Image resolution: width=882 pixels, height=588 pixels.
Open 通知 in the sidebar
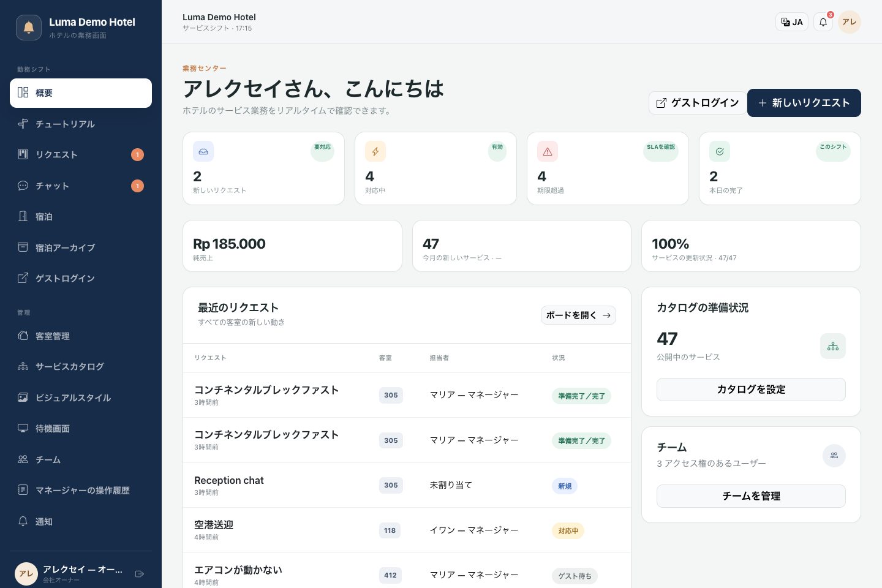[x=81, y=521]
